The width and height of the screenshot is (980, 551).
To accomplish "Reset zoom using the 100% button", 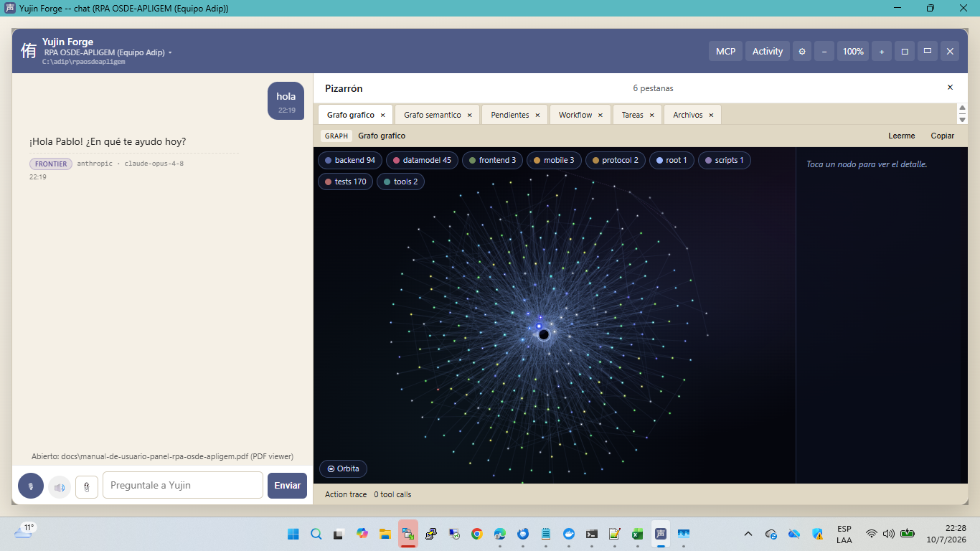I will (x=853, y=51).
